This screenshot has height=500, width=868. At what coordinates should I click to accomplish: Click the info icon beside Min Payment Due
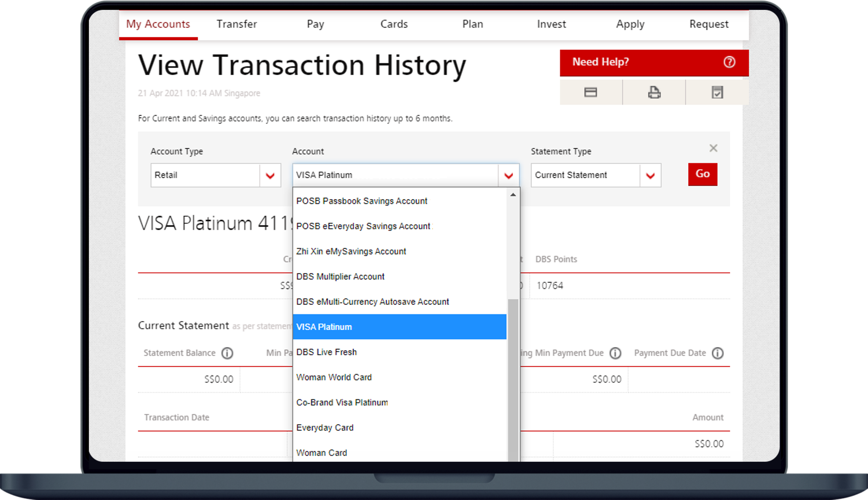[615, 353]
